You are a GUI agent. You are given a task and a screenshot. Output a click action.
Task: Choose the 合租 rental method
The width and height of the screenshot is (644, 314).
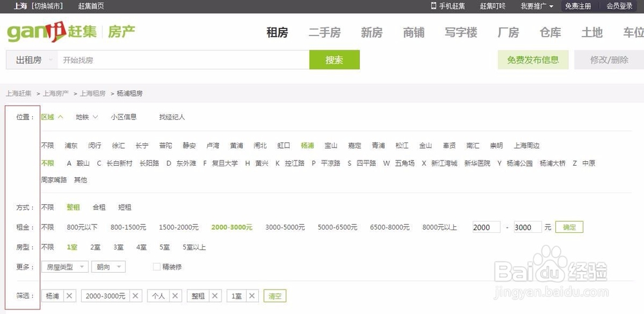pos(99,208)
